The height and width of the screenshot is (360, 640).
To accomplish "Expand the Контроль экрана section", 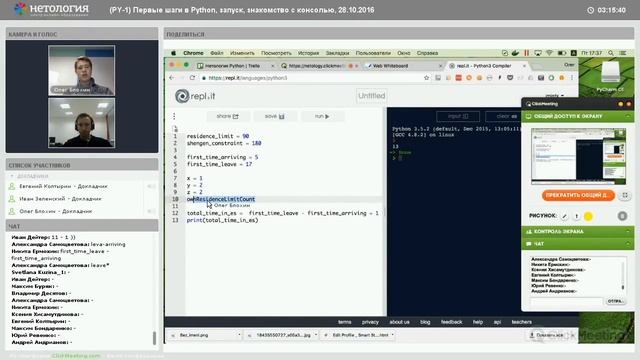I will 628,231.
